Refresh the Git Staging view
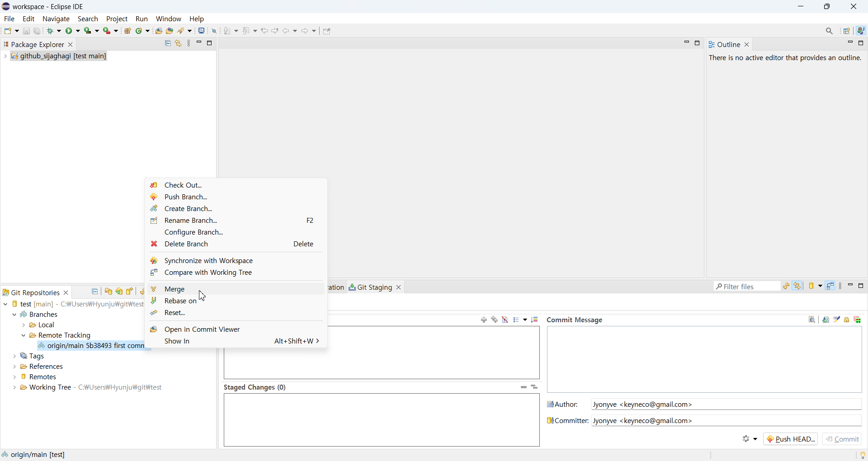The width and height of the screenshot is (868, 461). click(x=786, y=286)
